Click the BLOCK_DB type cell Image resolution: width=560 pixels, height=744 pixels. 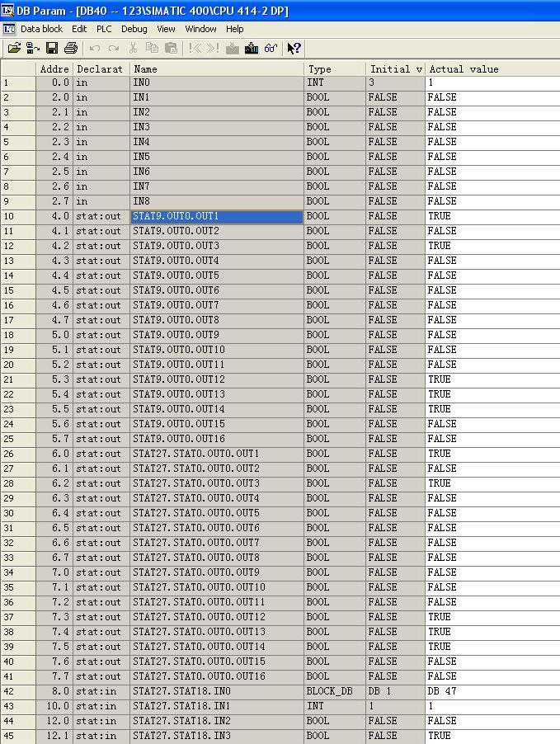click(335, 691)
